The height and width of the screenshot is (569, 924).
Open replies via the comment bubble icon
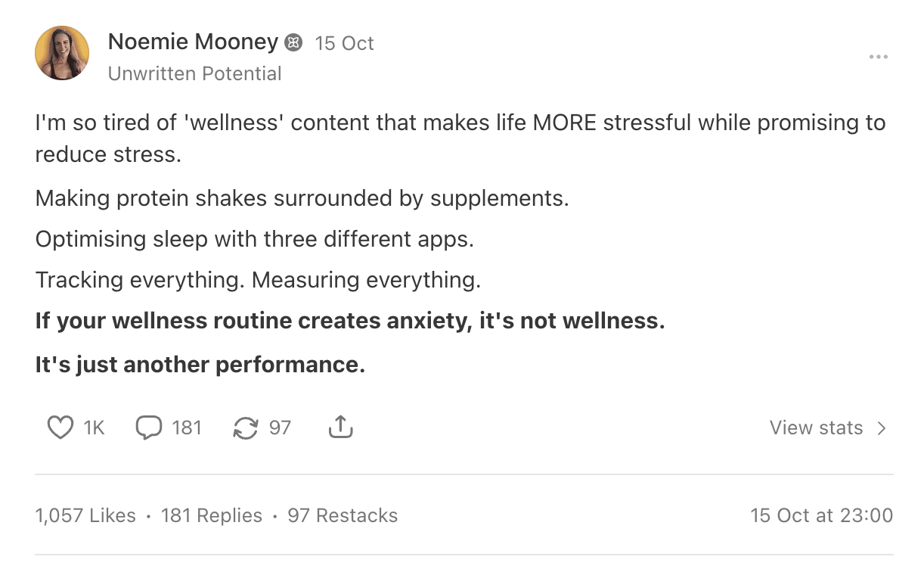[x=148, y=428]
